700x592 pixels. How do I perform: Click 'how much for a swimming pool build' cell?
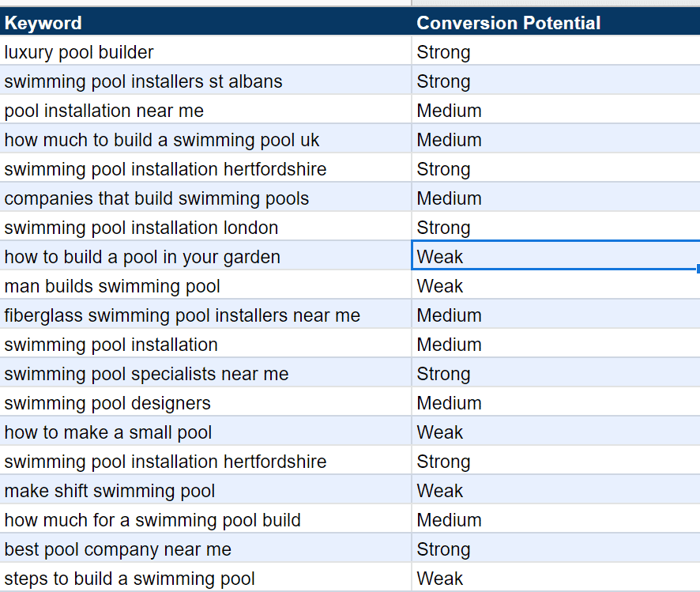tap(205, 520)
